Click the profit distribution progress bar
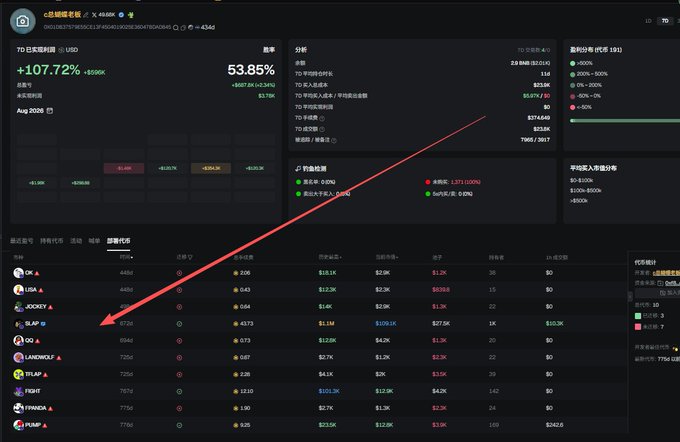680x442 pixels. click(625, 121)
